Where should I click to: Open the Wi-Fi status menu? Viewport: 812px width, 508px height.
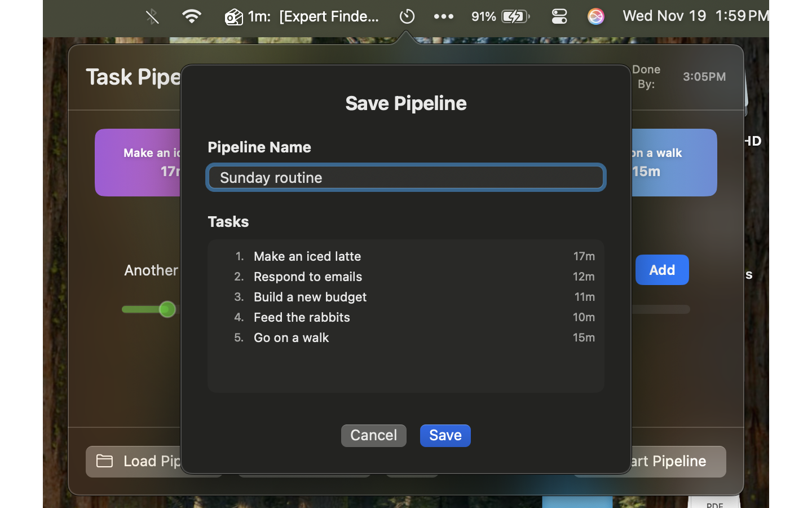pos(192,16)
